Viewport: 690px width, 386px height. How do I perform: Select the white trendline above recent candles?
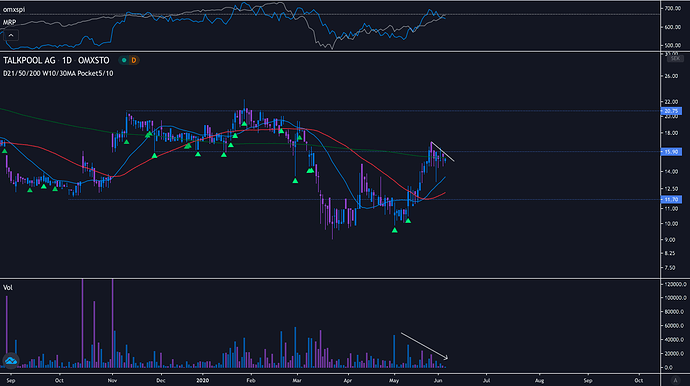443,151
